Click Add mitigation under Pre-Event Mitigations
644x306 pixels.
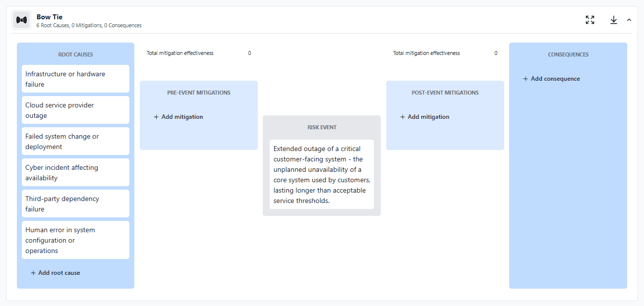click(181, 116)
